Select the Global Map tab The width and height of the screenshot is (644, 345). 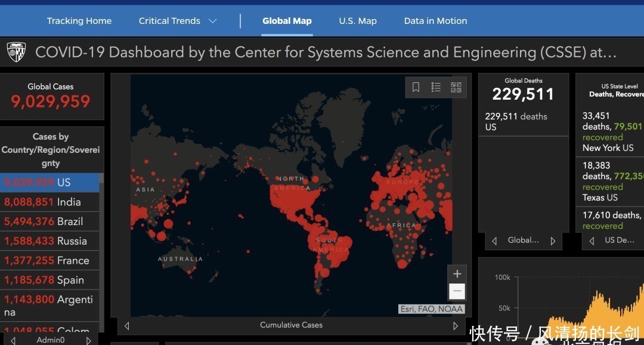click(x=287, y=21)
